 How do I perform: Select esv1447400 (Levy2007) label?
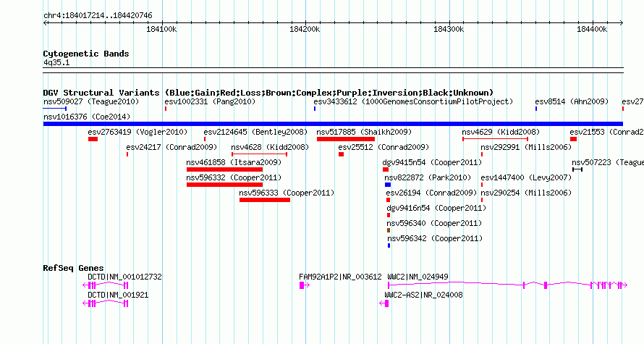pos(526,177)
